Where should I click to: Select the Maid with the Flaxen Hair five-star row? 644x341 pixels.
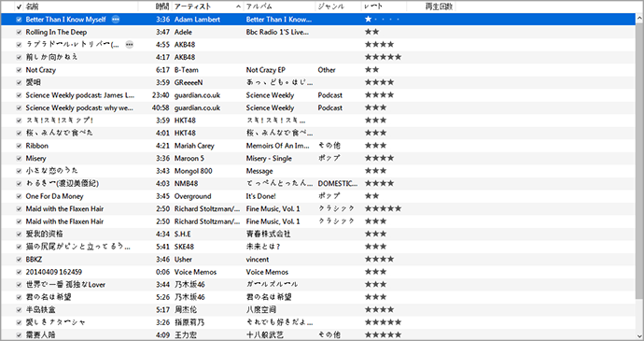[x=318, y=209]
